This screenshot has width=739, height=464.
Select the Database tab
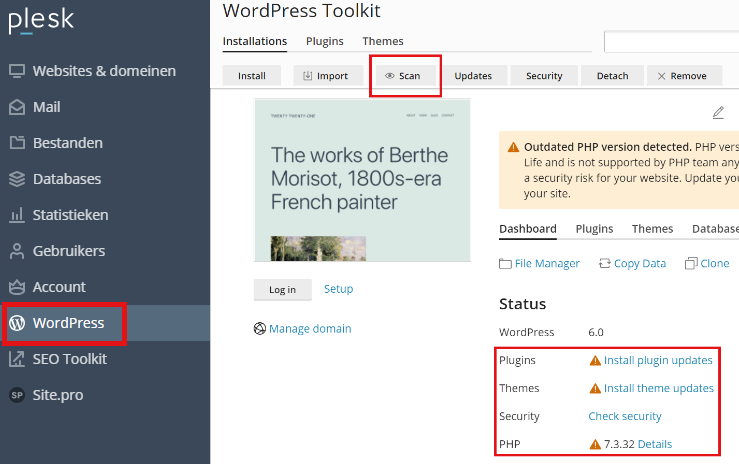pos(715,229)
